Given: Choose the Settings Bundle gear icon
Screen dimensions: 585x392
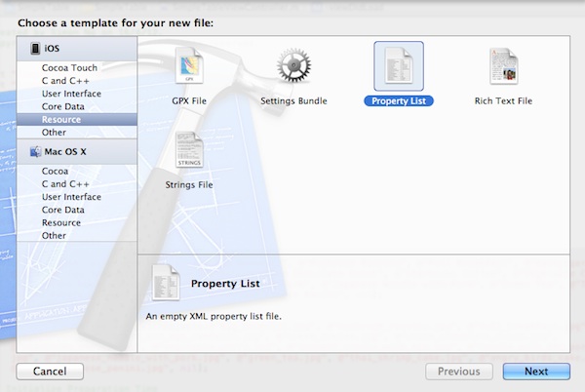Looking at the screenshot, I should 293,68.
